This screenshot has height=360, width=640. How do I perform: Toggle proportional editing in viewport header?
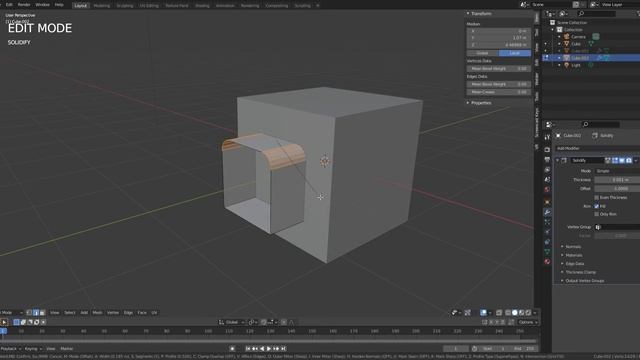[284, 322]
